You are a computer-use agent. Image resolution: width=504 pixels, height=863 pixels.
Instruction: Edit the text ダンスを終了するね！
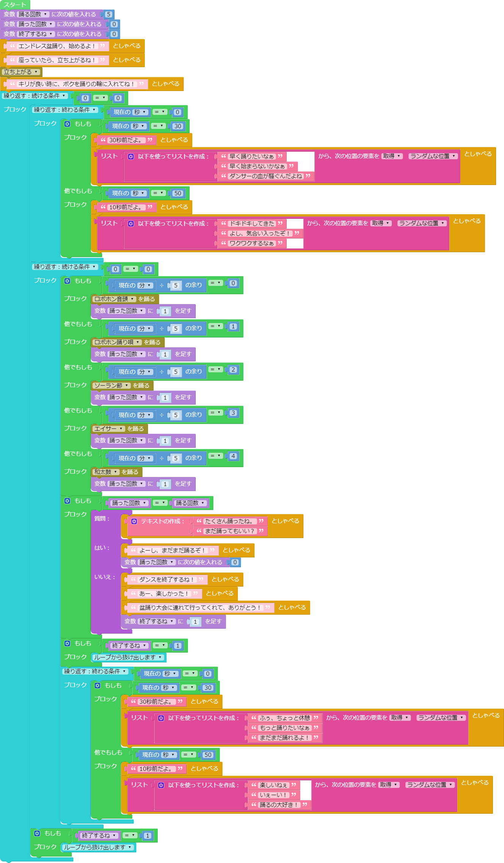point(166,580)
